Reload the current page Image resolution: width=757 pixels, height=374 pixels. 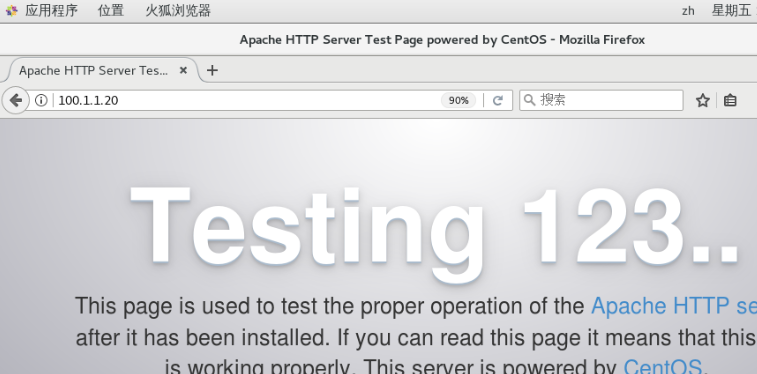(498, 100)
